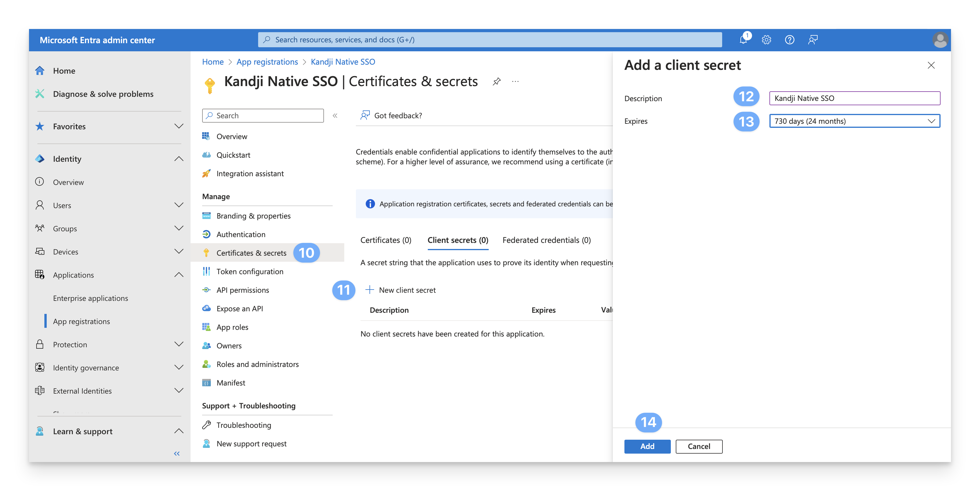Open Branding & properties

(253, 216)
